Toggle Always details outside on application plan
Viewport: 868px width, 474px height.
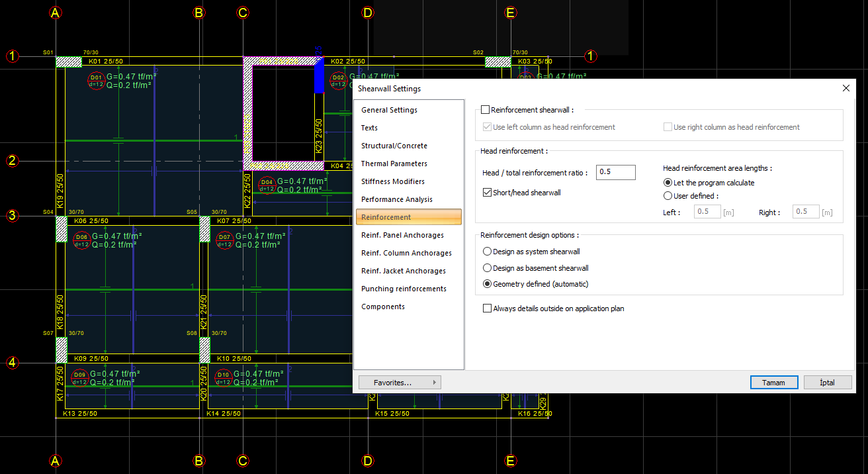coord(488,308)
